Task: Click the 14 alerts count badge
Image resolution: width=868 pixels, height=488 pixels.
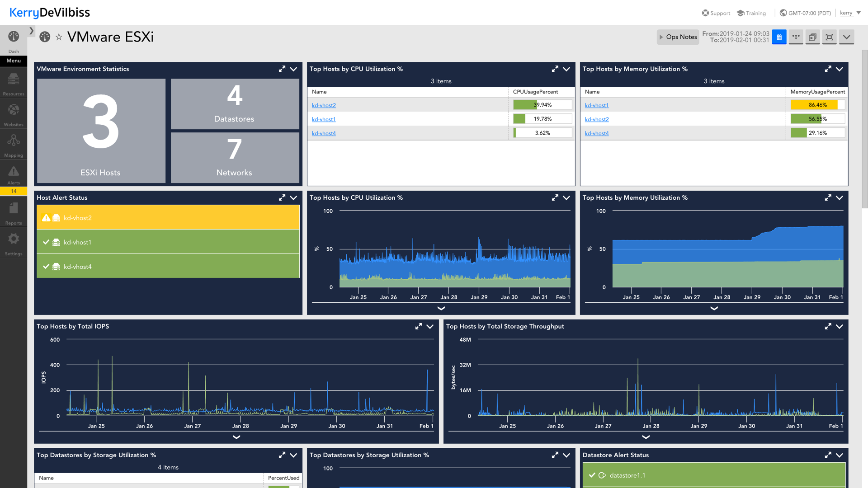Action: click(x=14, y=191)
